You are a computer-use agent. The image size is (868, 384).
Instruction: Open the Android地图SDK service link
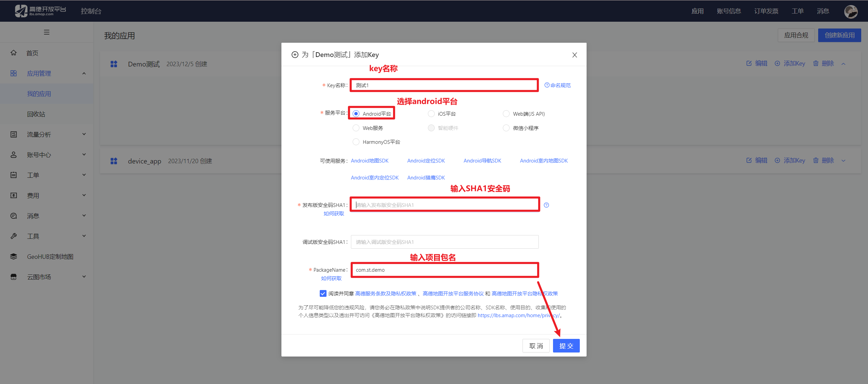[370, 161]
